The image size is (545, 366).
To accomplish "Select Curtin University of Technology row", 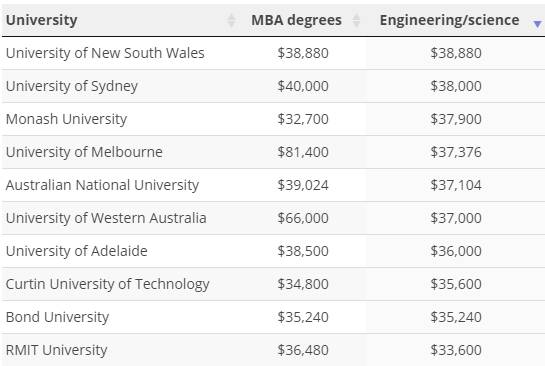I will click(273, 284).
